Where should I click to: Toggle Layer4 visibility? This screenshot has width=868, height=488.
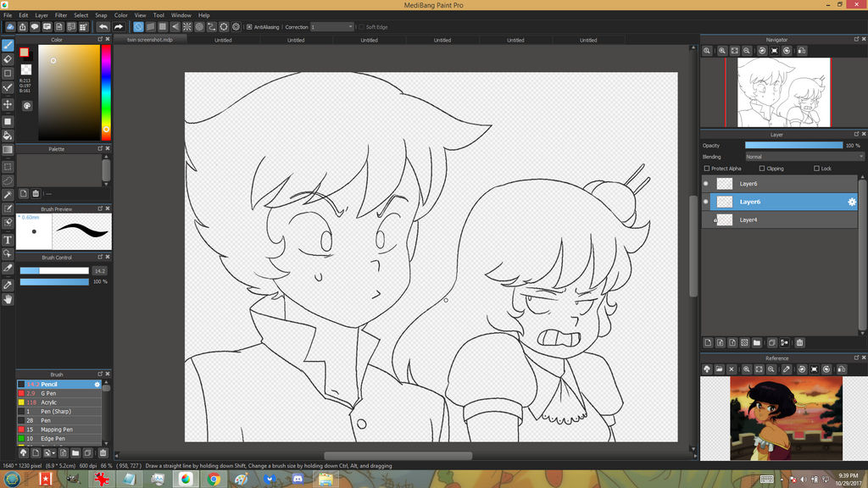(x=706, y=219)
